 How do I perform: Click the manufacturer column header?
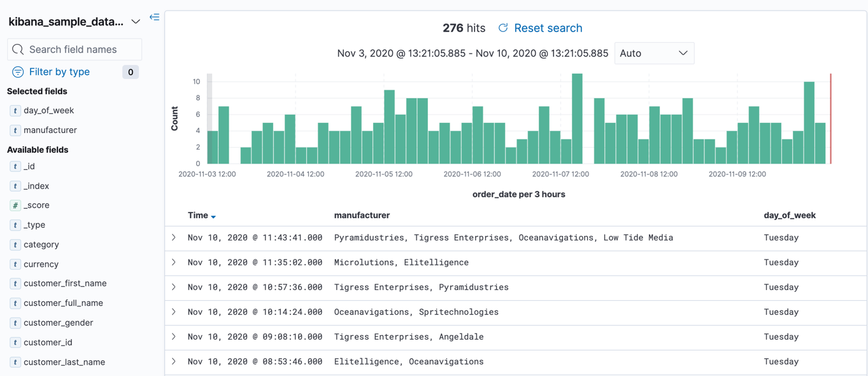[362, 216]
